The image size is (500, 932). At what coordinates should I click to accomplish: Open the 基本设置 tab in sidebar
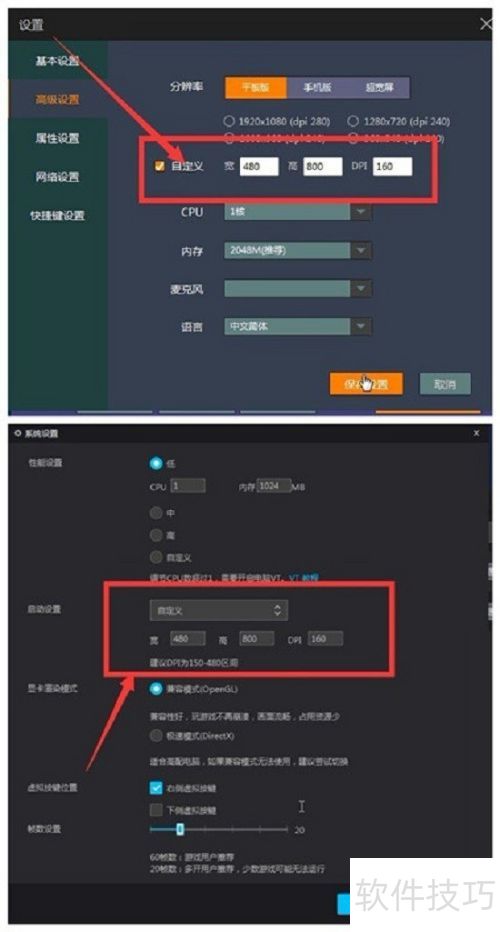pos(58,61)
